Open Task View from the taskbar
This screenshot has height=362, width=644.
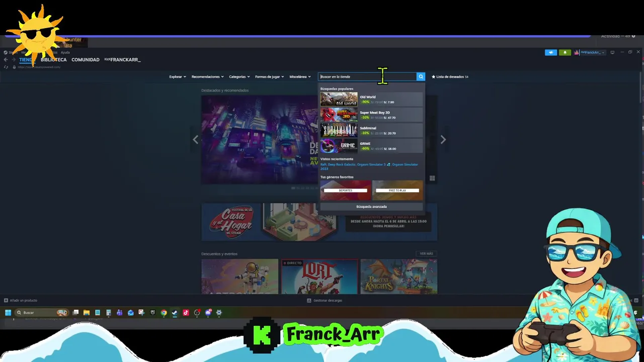point(75,313)
